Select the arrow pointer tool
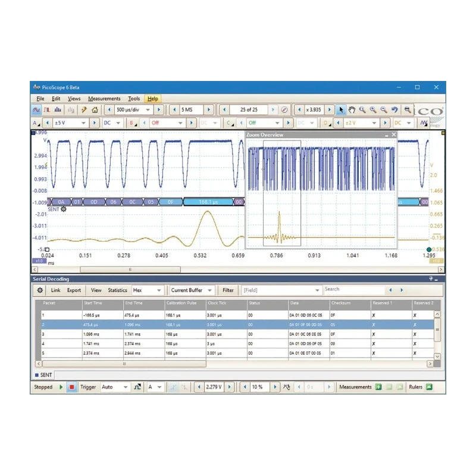476x476 pixels. (x=341, y=110)
